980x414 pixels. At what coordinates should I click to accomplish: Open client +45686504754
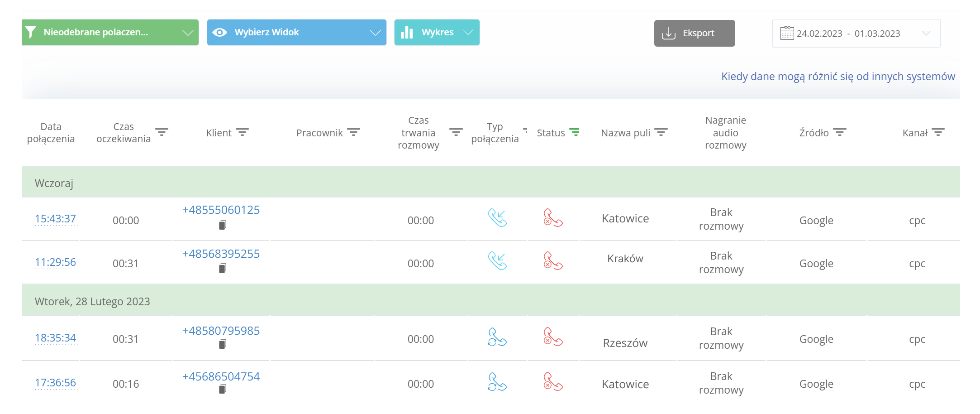[221, 376]
